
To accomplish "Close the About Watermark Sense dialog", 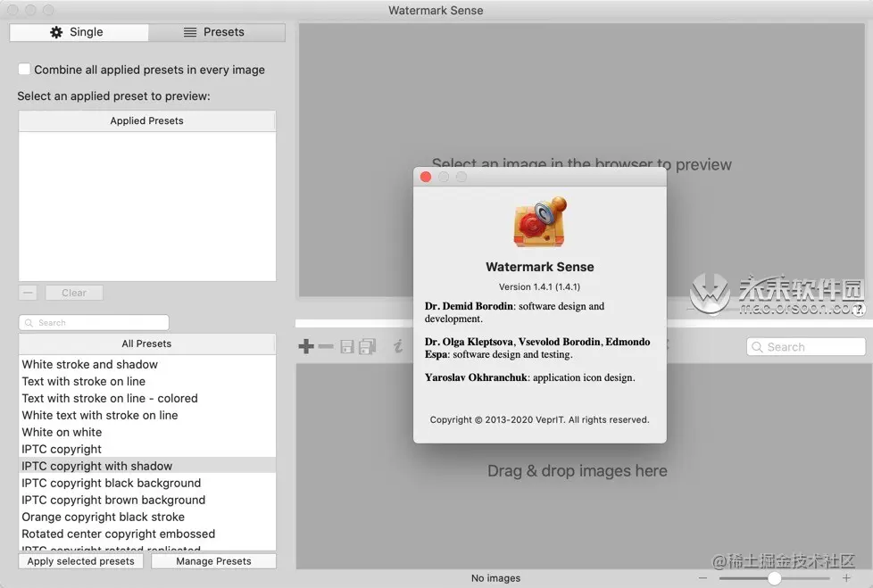I will [426, 177].
